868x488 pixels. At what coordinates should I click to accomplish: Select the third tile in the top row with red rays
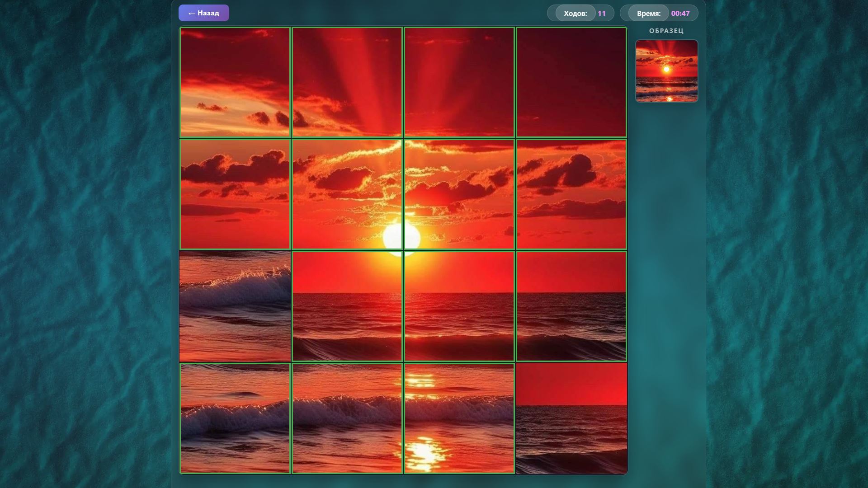[x=459, y=82]
